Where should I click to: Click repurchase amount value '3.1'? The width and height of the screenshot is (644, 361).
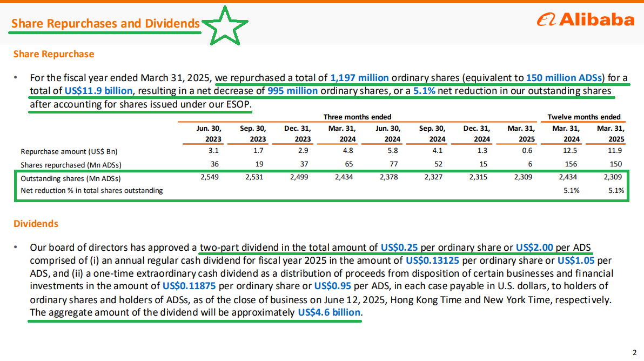pos(213,150)
